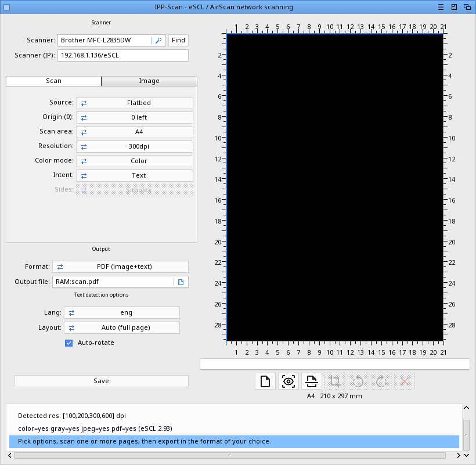This screenshot has height=465, width=476.
Task: Focus the Scanner name field
Action: [x=104, y=41]
